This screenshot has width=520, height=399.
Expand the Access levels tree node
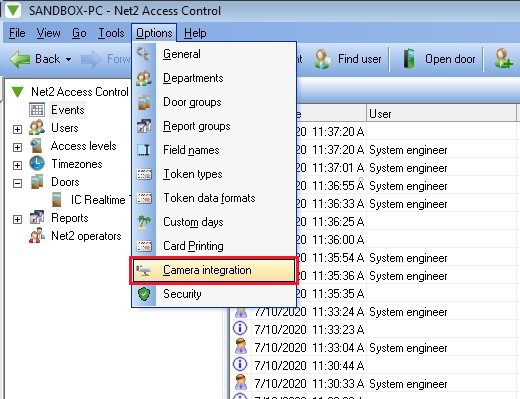(17, 147)
